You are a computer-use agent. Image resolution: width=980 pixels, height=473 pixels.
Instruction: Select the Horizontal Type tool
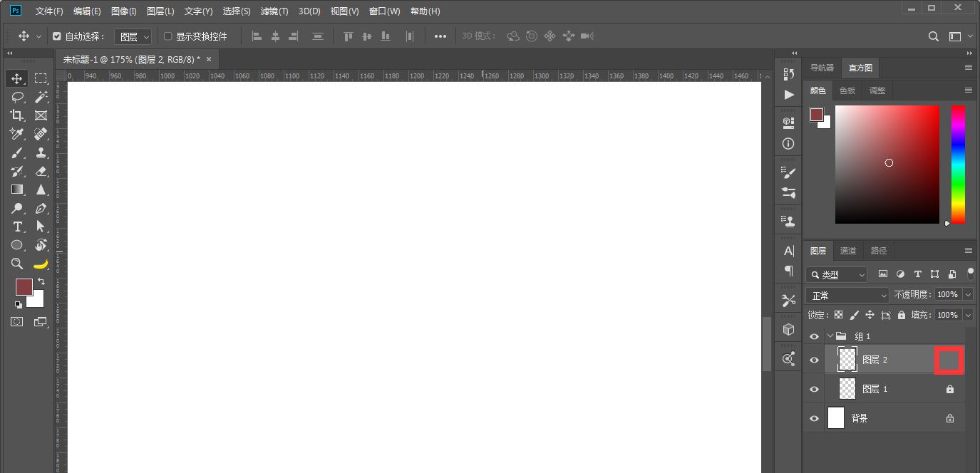click(x=17, y=227)
